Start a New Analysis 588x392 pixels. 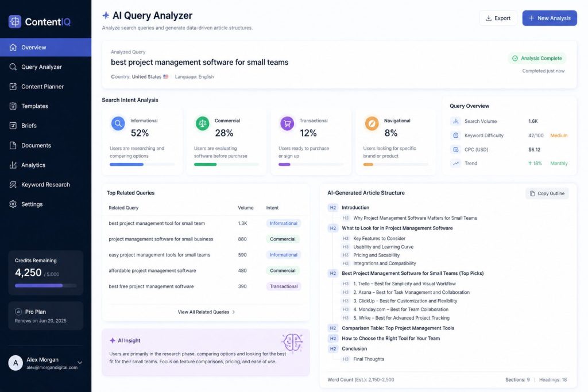tap(550, 18)
